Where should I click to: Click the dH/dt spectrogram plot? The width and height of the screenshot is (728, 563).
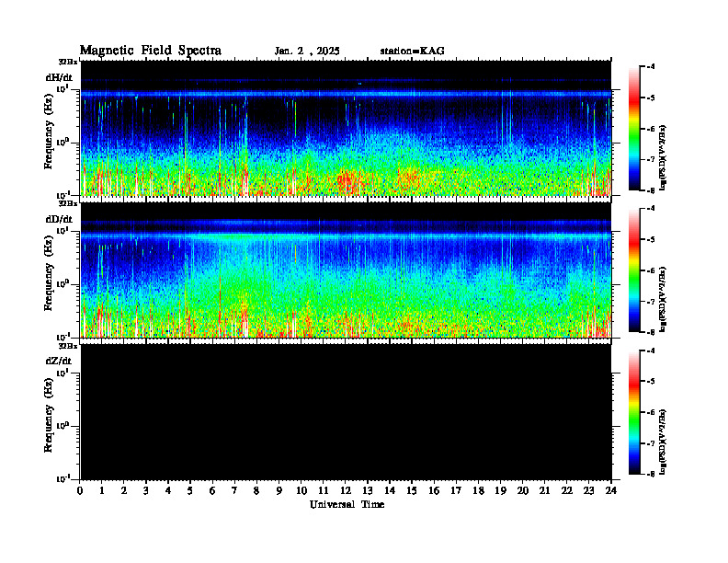(346, 128)
